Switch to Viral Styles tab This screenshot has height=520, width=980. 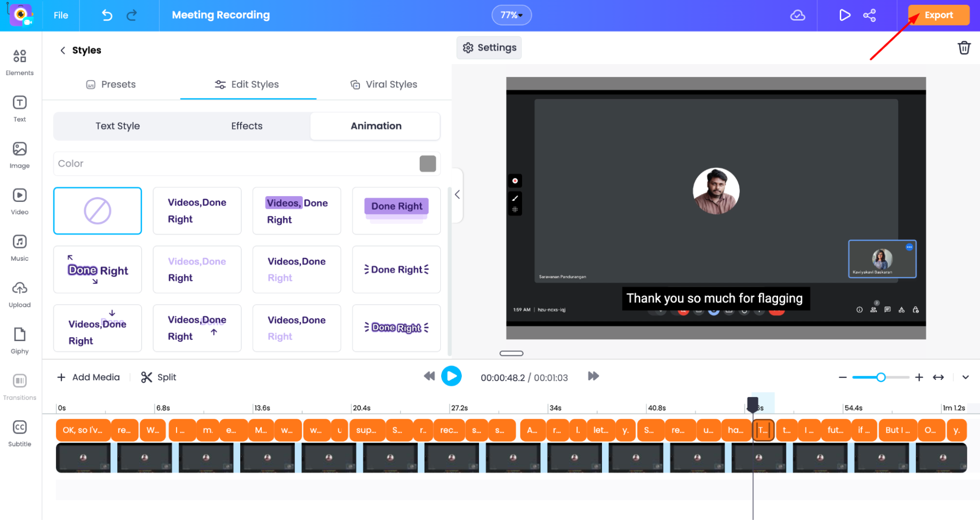coord(384,84)
